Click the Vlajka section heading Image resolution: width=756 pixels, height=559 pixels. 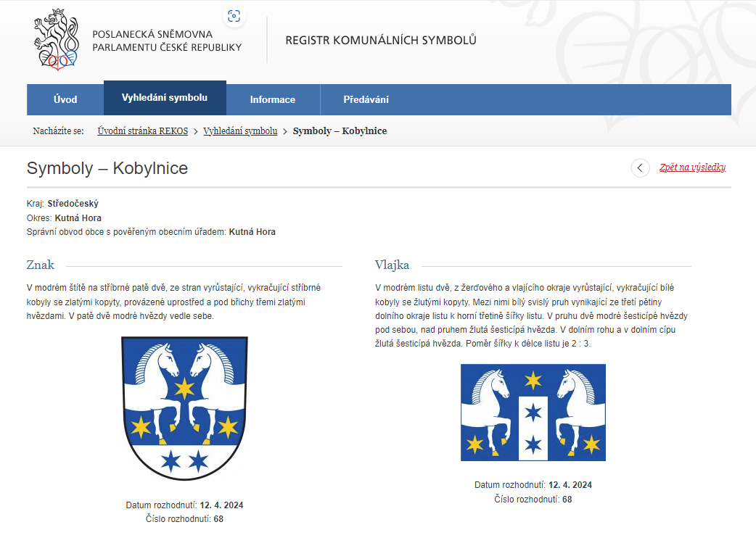(x=392, y=265)
